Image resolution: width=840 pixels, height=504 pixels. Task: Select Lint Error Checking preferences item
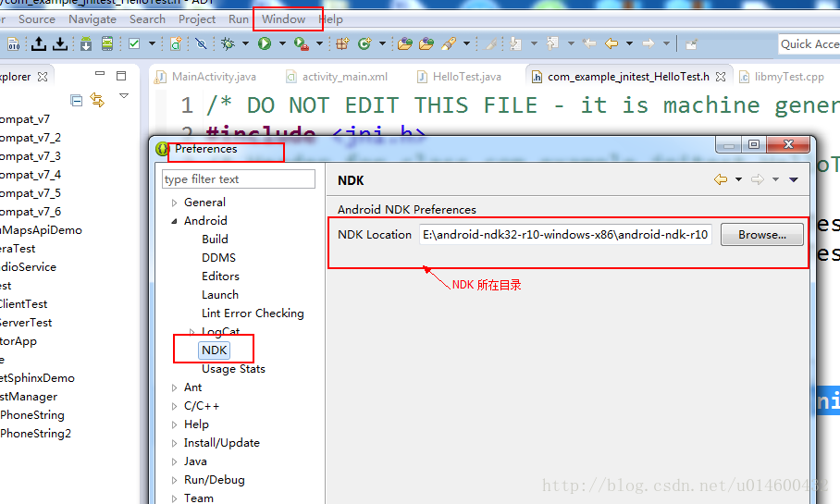[x=253, y=313]
